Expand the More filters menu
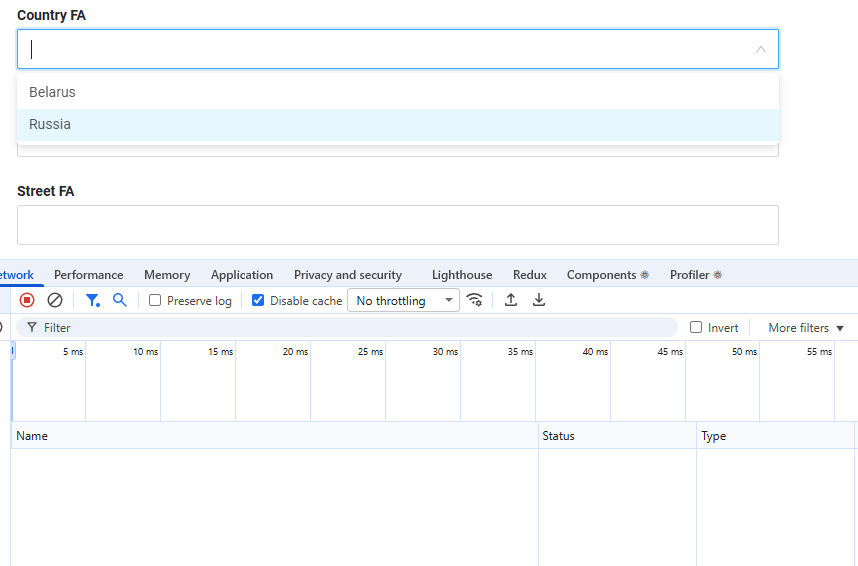 coord(806,328)
